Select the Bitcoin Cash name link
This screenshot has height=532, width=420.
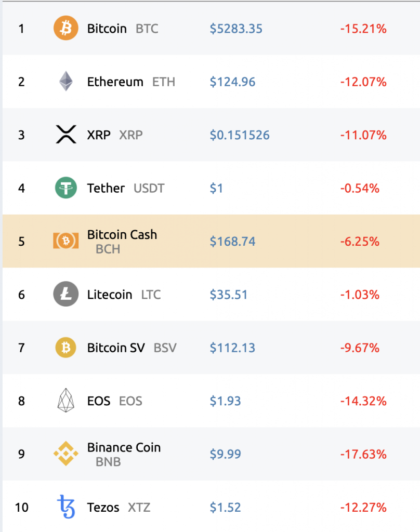pos(122,235)
